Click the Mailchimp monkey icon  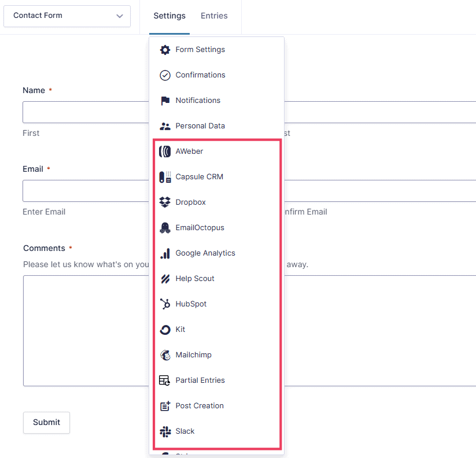[165, 355]
